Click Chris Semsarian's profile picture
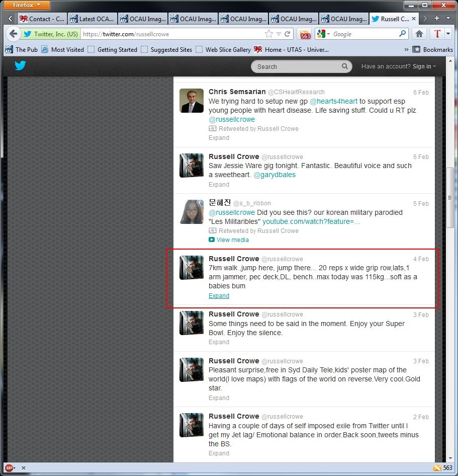 coord(192,101)
